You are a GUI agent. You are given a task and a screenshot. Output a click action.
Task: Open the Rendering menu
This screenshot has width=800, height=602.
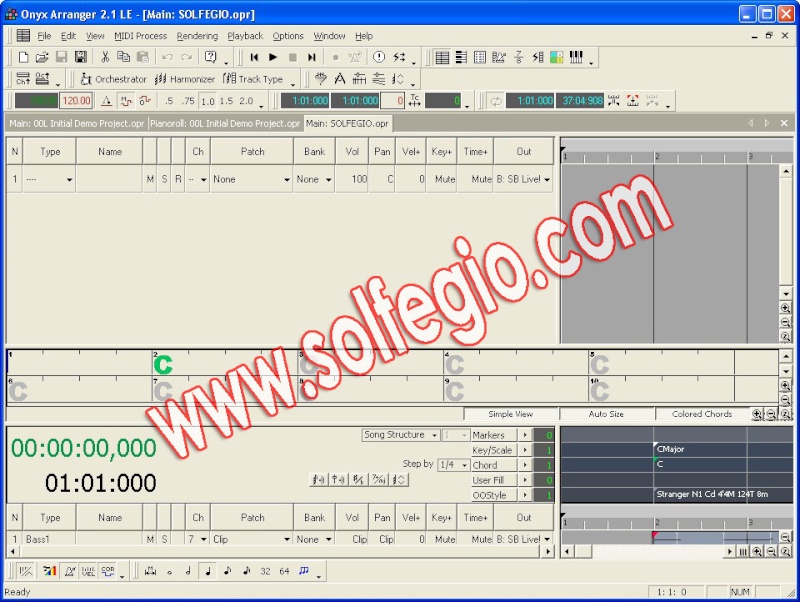(x=197, y=36)
